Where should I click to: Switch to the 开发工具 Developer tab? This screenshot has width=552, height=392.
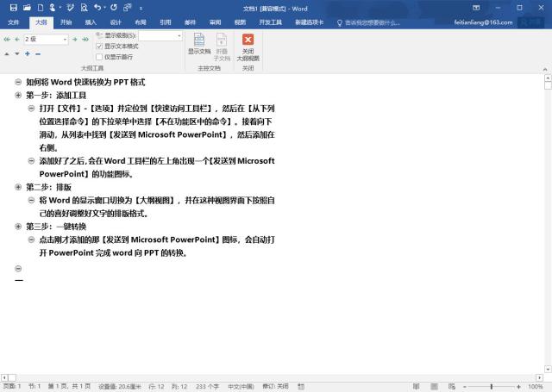click(270, 22)
